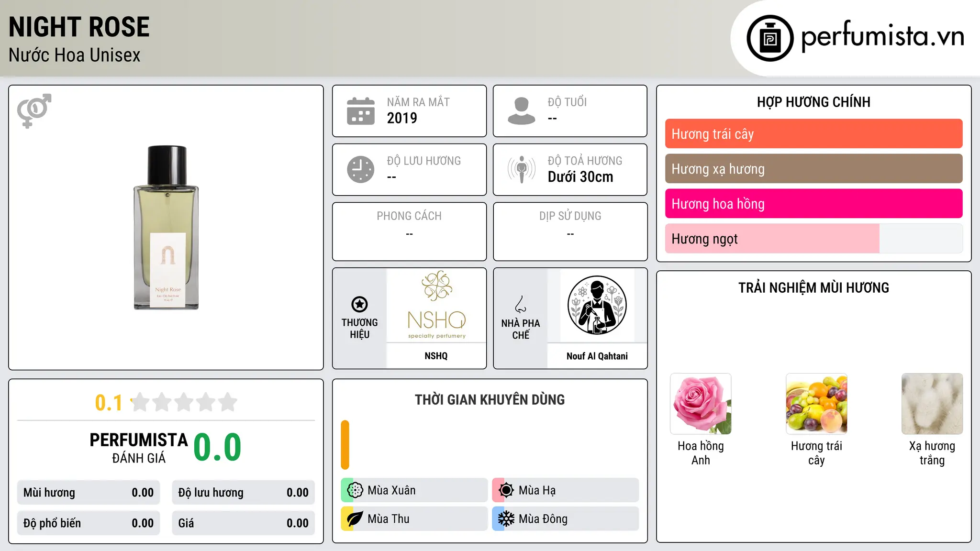
Task: Select the Mùa Hạ season row
Action: coord(566,490)
